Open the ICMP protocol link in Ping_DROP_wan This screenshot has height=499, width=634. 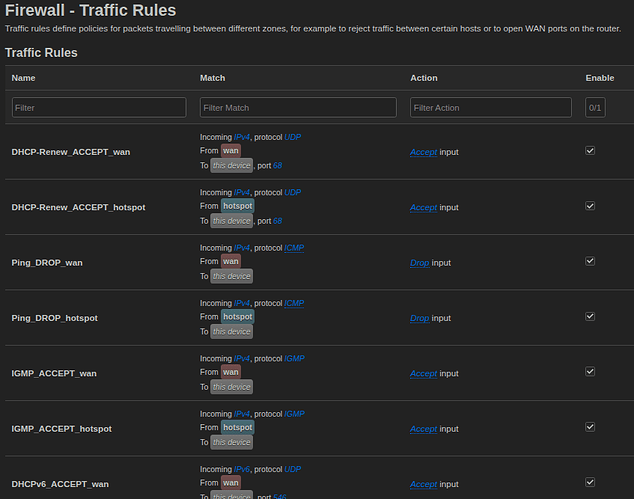pyautogui.click(x=294, y=248)
